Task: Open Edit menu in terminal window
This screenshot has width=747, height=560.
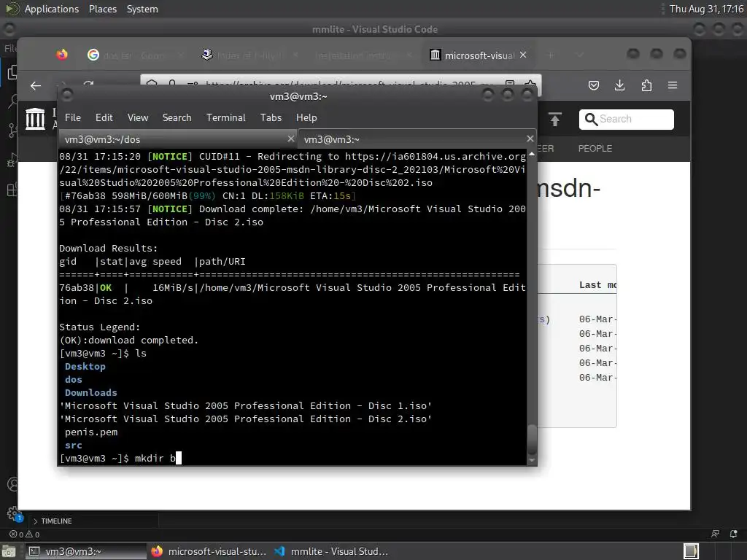Action: tap(104, 117)
